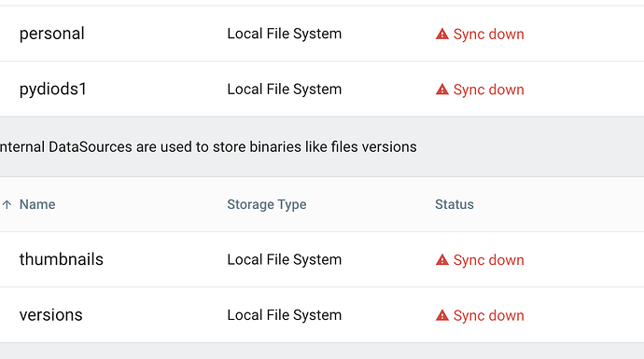Viewport: 644px width, 359px height.
Task: Click the sort arrow beside the Name header
Action: point(7,204)
